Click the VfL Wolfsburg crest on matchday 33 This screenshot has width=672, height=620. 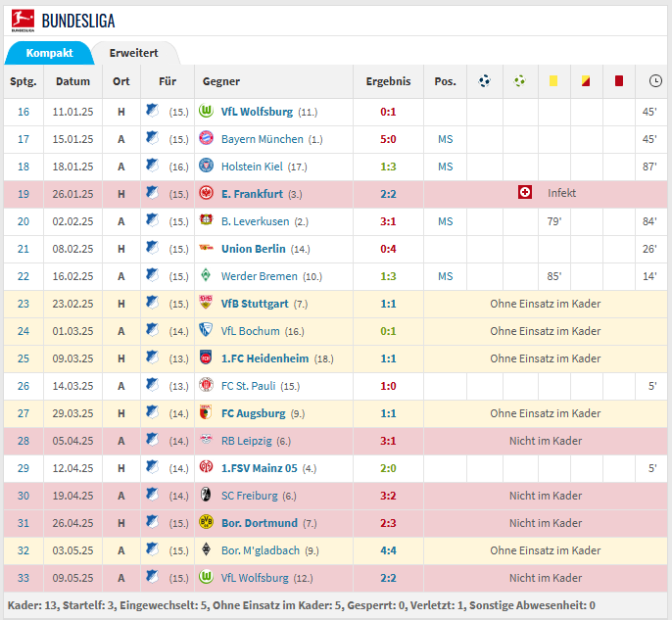(206, 577)
